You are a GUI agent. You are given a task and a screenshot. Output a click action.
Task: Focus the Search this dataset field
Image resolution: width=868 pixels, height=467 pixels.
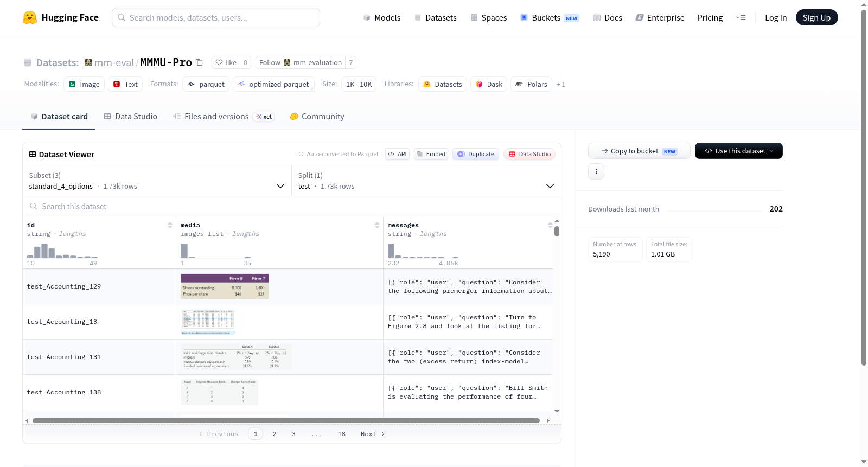tap(292, 206)
